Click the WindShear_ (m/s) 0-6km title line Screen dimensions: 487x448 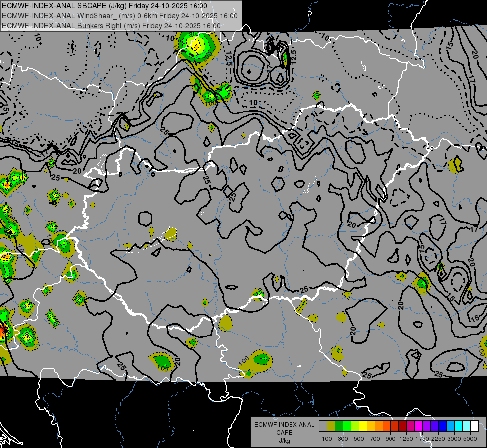pyautogui.click(x=120, y=16)
